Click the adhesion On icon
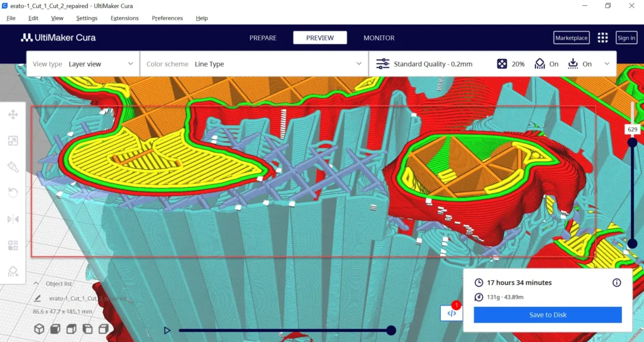644x342 pixels. click(x=573, y=63)
